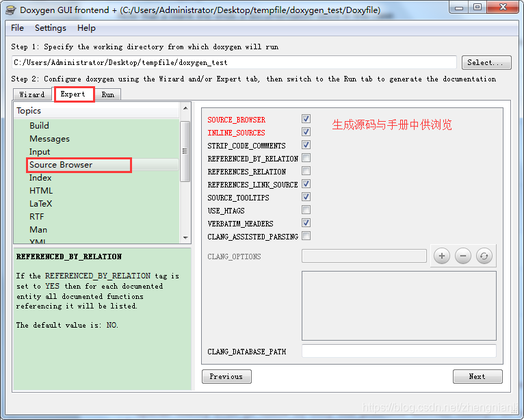Click the minus remove button for CLANG_OPTIONS
Screen dimensions: 524x420
(463, 257)
